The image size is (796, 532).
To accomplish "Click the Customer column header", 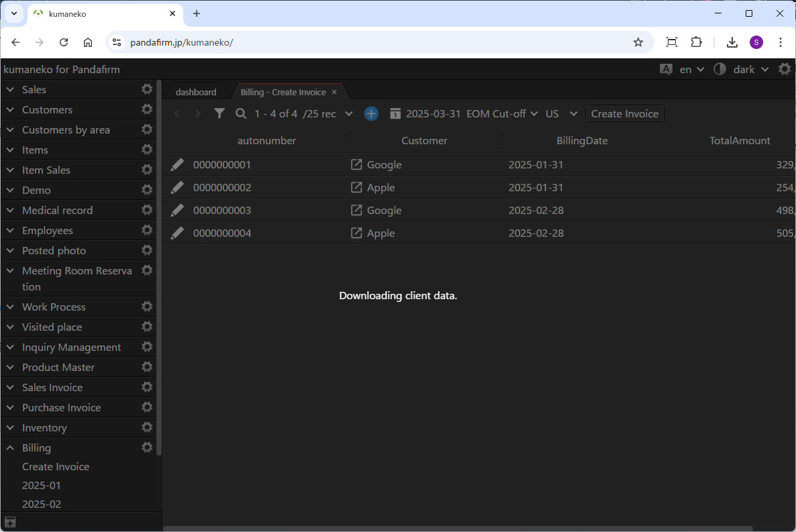I will coord(424,140).
